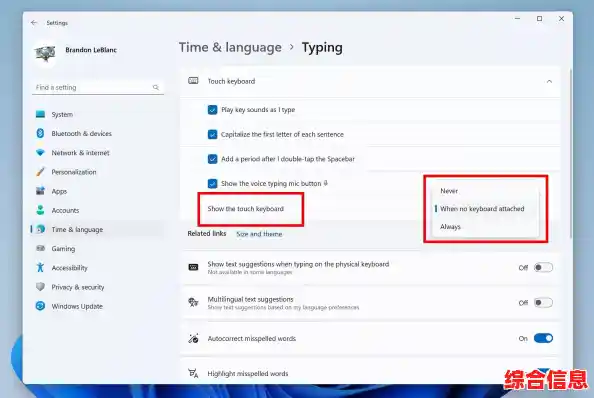The width and height of the screenshot is (594, 398).
Task: Uncheck Add a period after double-tap Spacebar
Action: 213,159
